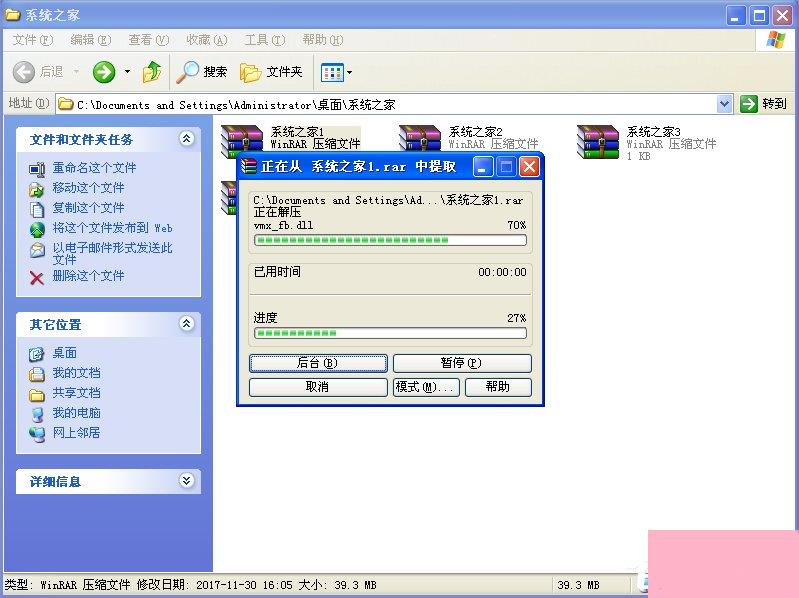The width and height of the screenshot is (799, 598).
Task: Open the 编辑(E) menu
Action: (x=91, y=40)
